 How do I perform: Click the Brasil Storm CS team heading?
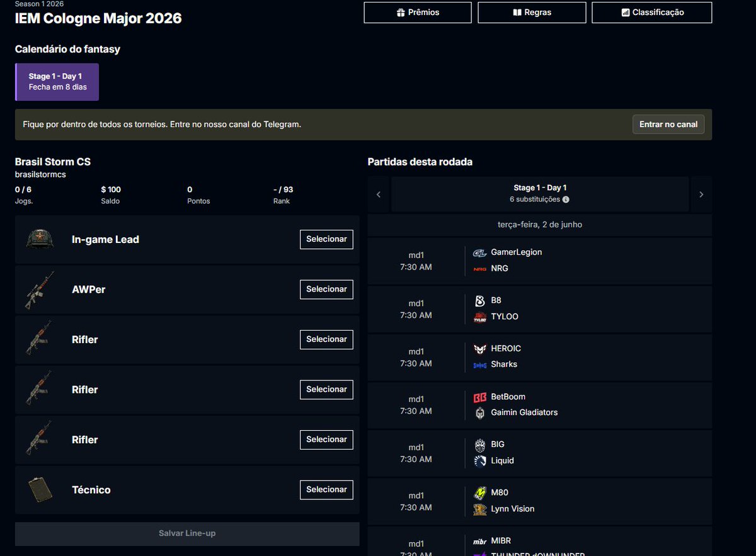point(53,162)
